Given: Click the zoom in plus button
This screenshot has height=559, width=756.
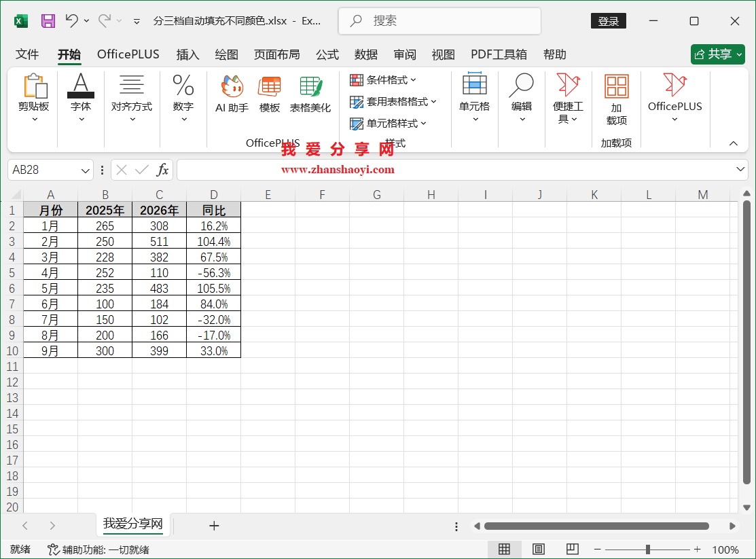Looking at the screenshot, I should click(x=697, y=549).
